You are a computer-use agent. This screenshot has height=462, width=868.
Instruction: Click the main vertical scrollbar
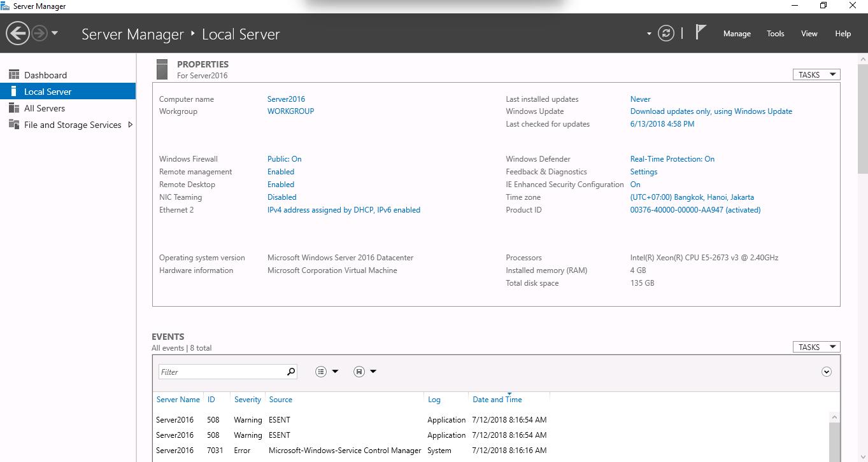point(863,118)
